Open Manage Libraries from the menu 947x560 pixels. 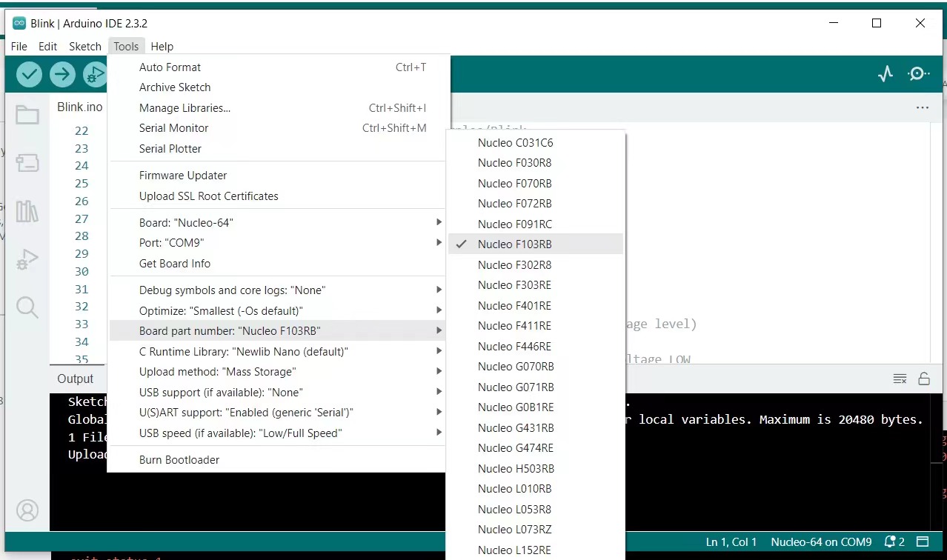278,108
